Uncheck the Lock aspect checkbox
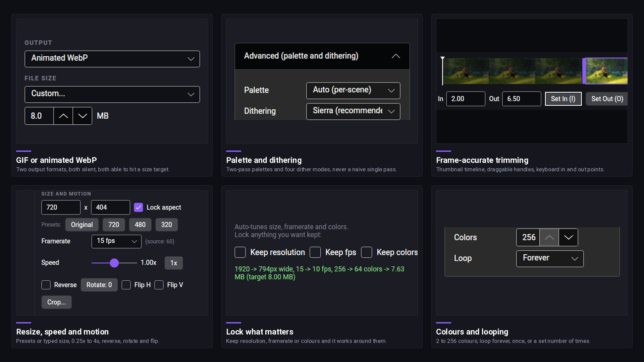This screenshot has width=644, height=362. tap(138, 207)
